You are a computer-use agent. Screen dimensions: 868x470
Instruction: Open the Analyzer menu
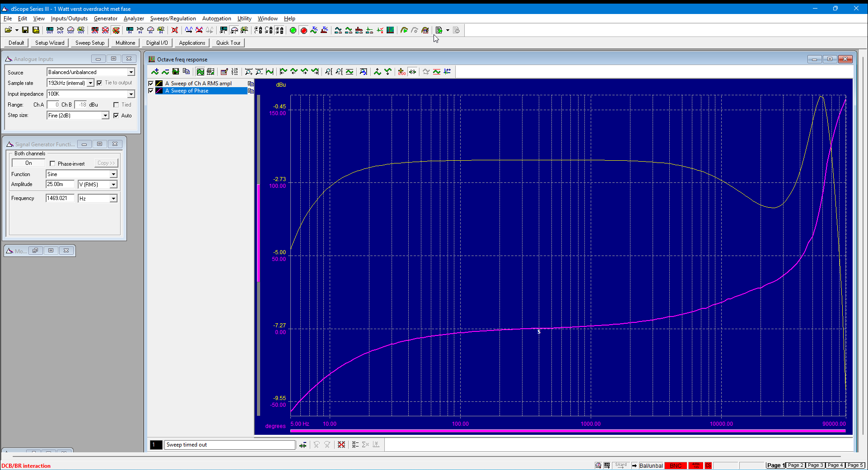coord(134,19)
